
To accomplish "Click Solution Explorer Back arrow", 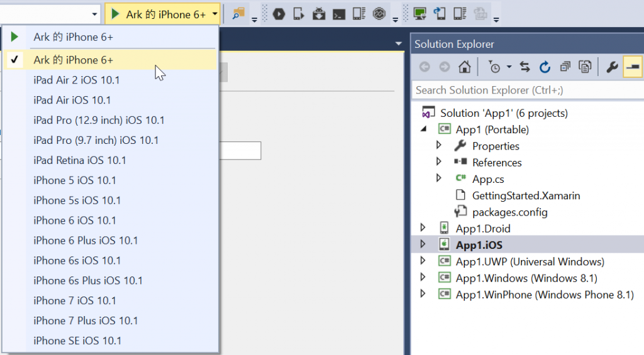I will (x=425, y=67).
